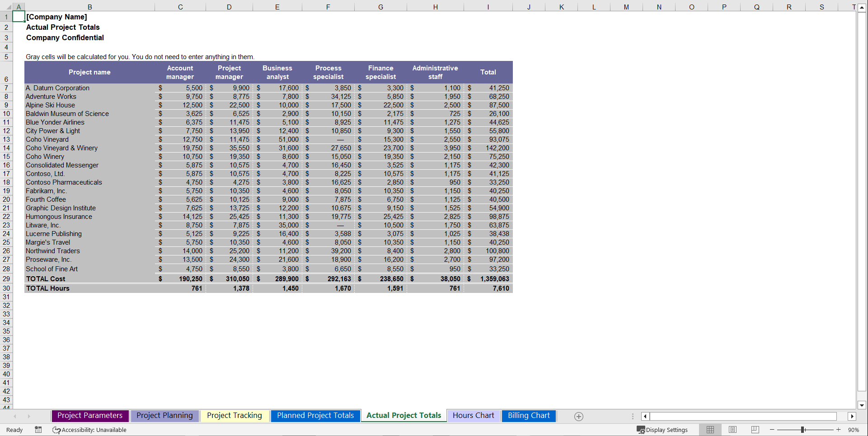The image size is (868, 436).
Task: Open the Hours Chart tab
Action: (474, 416)
